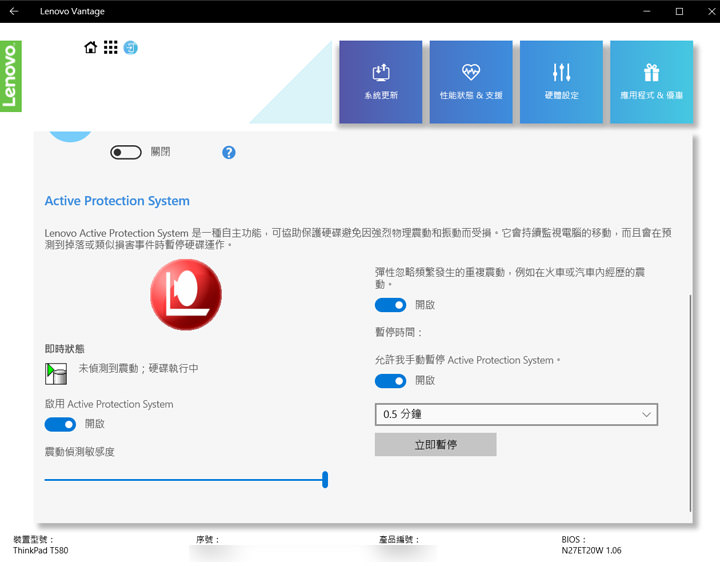Open the 應用程式 & 優惠 tile
Image resolution: width=720 pixels, height=566 pixels.
coord(651,82)
